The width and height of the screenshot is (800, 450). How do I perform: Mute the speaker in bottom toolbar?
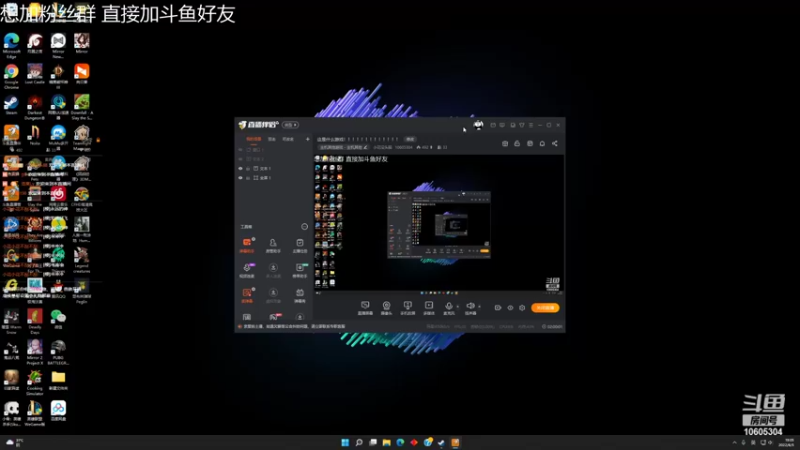click(470, 307)
